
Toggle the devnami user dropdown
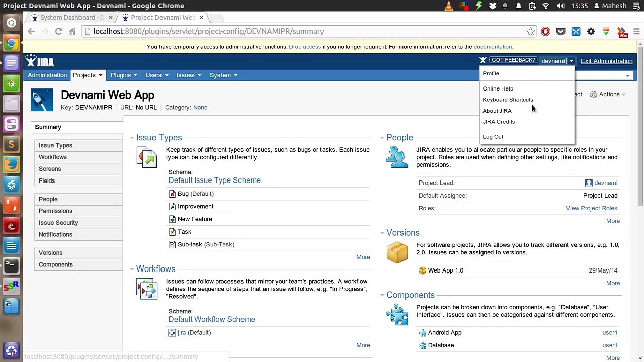click(x=557, y=61)
